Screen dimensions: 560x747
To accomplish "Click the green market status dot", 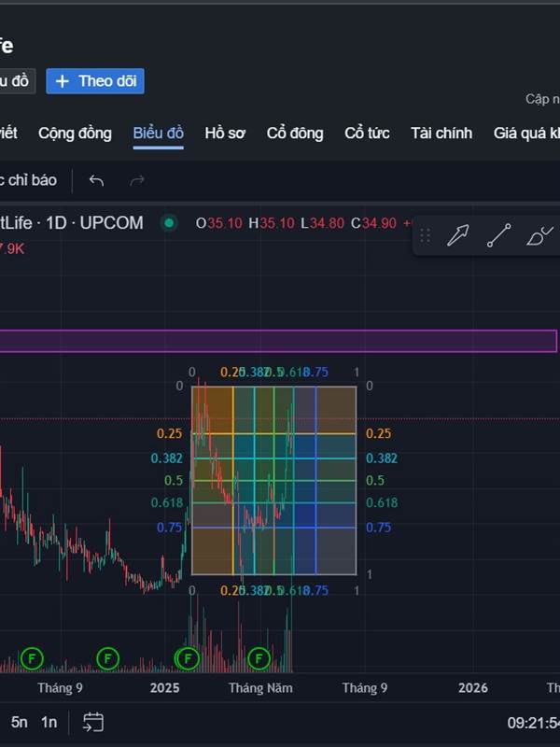I will pos(169,223).
